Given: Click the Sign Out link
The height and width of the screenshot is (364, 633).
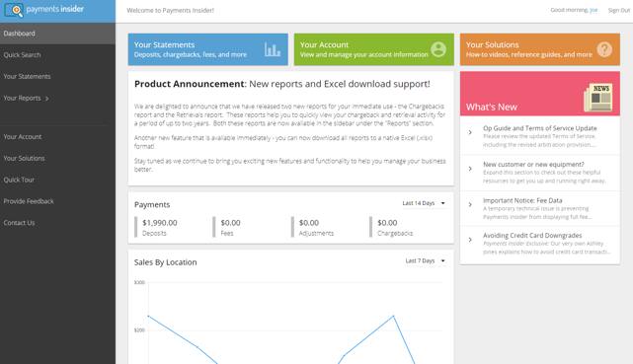Looking at the screenshot, I should [x=619, y=10].
